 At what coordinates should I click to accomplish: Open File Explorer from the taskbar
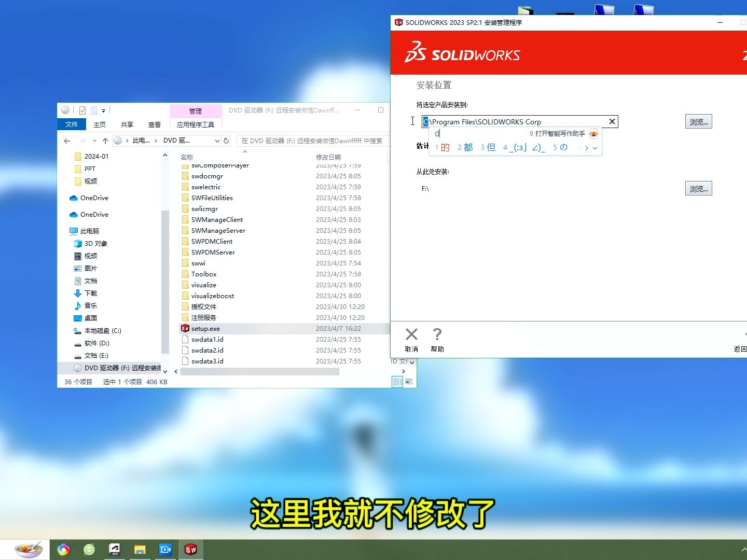pos(140,549)
